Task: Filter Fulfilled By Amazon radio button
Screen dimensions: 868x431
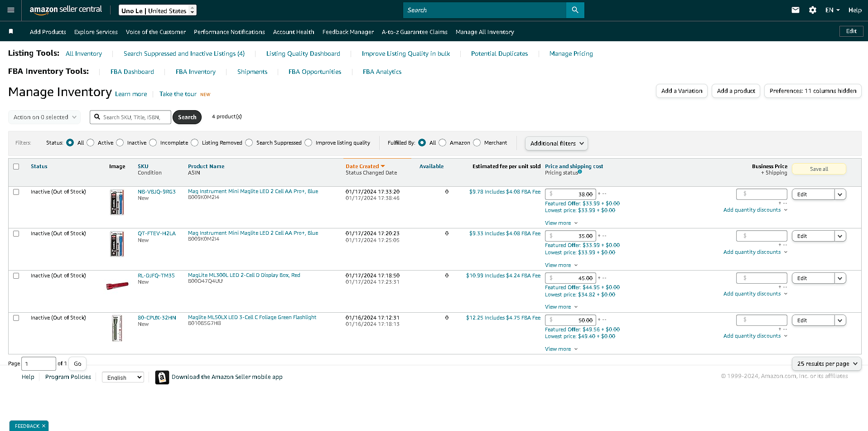Action: point(443,143)
